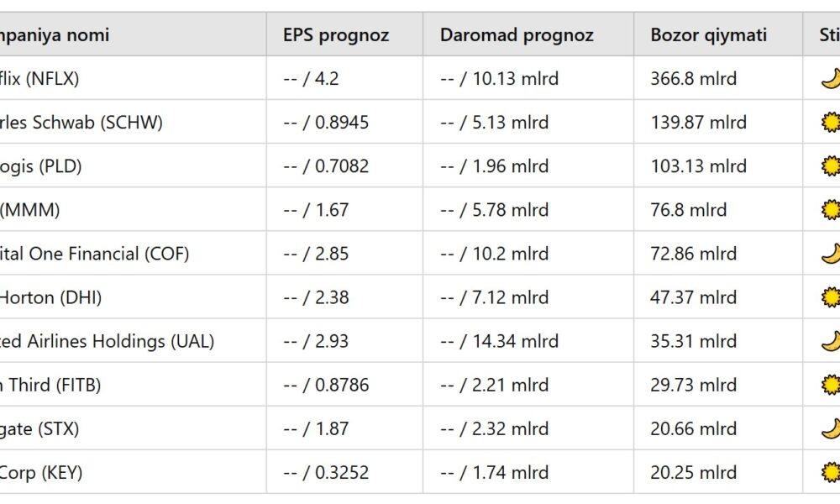This screenshot has height=504, width=840.
Task: Click the Kompaniya nomi column header
Action: 55,35
